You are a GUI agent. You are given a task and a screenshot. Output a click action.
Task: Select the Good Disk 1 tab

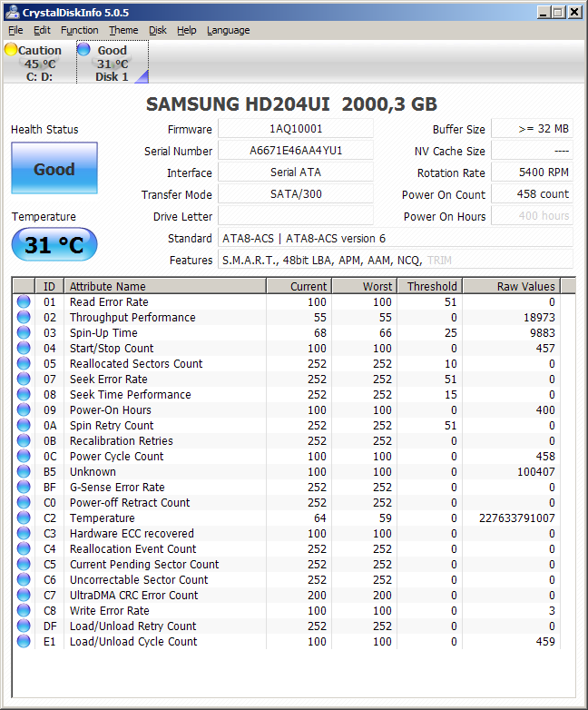(113, 63)
